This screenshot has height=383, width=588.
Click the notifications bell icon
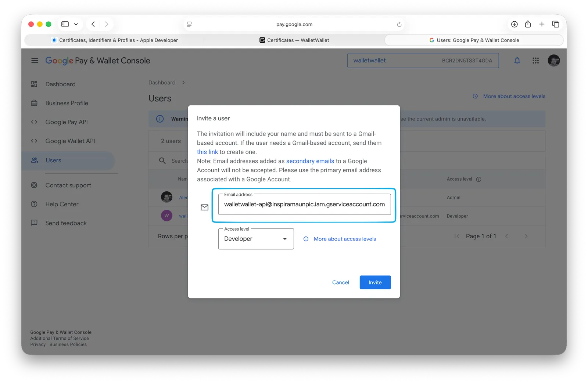click(517, 61)
